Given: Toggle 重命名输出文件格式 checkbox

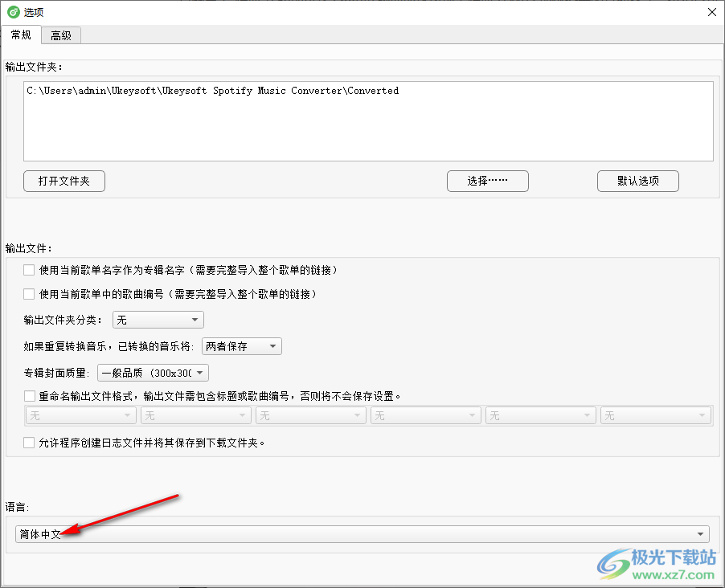Looking at the screenshot, I should click(x=29, y=396).
